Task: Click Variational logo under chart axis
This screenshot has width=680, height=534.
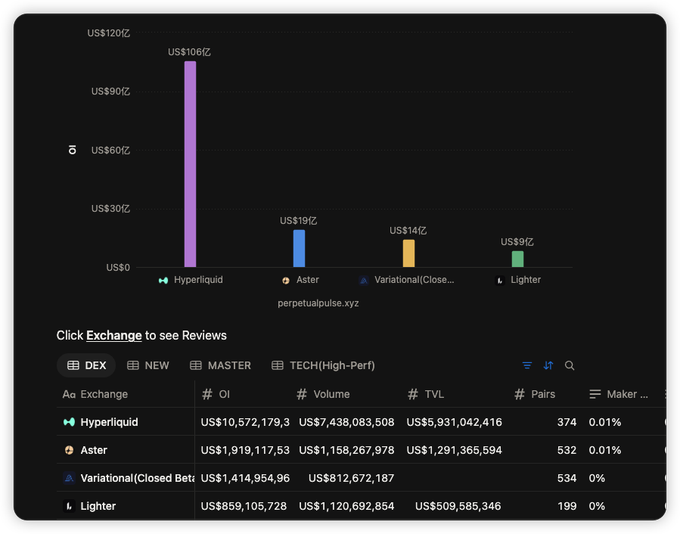Action: pyautogui.click(x=364, y=281)
